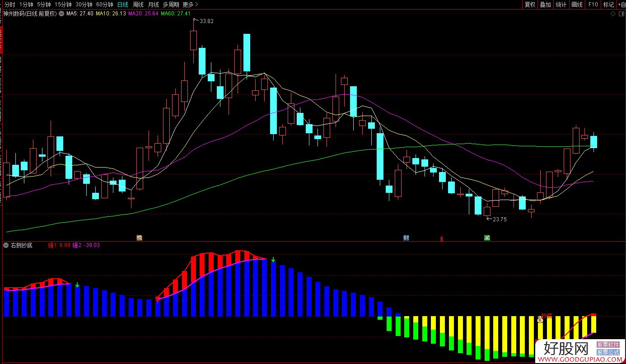Click the MA10: 26.13 label
626x364 pixels.
(111, 14)
